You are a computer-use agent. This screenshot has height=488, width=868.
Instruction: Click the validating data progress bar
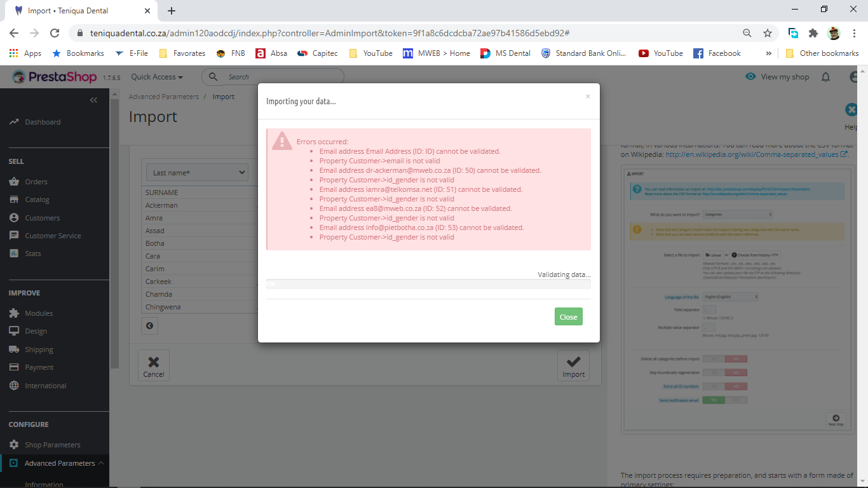(x=428, y=284)
